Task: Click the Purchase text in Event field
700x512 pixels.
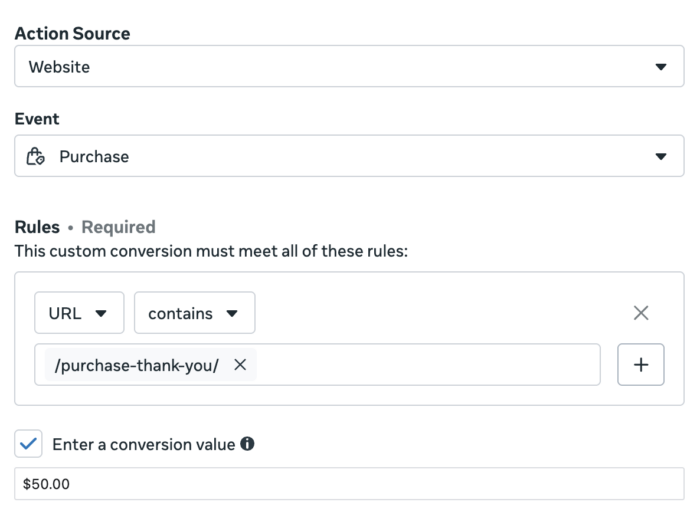Action: click(x=94, y=157)
